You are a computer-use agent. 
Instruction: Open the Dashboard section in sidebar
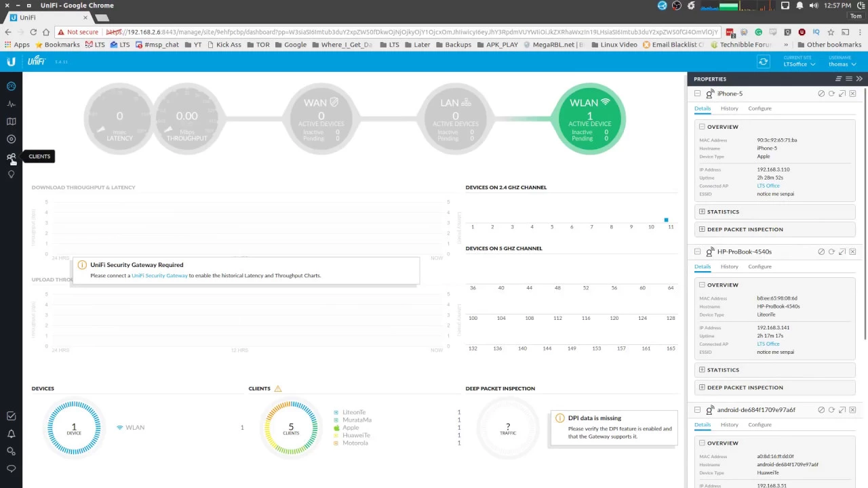point(11,86)
